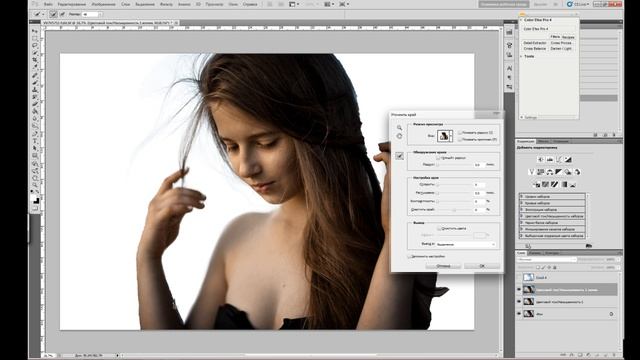640x360 pixels.
Task: Click Cross Process in Color Efex Pro
Action: coord(561,42)
